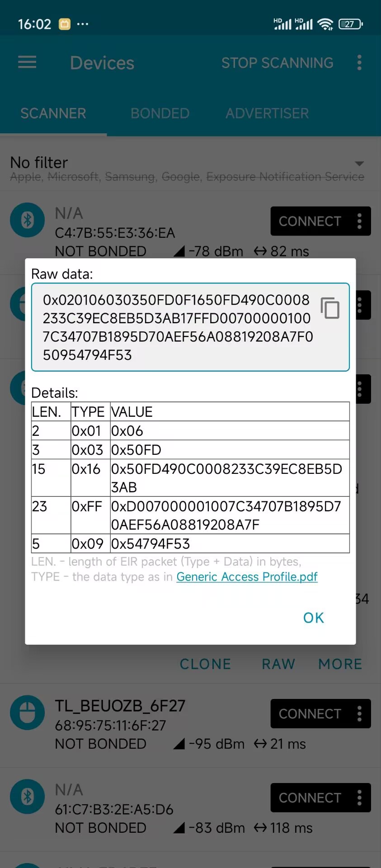Screen dimensions: 381x868
Task: Open more options for C4:7B:55:E3:36:EA connect button
Action: coord(359,221)
